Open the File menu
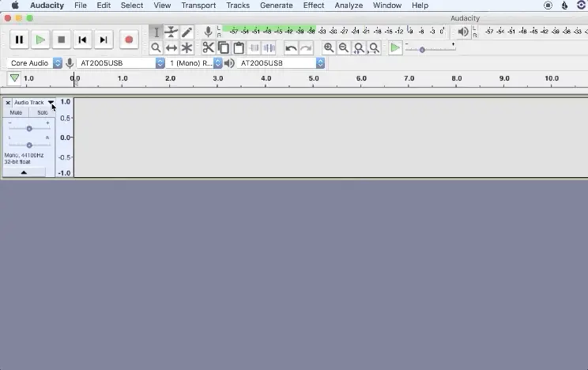 tap(81, 6)
